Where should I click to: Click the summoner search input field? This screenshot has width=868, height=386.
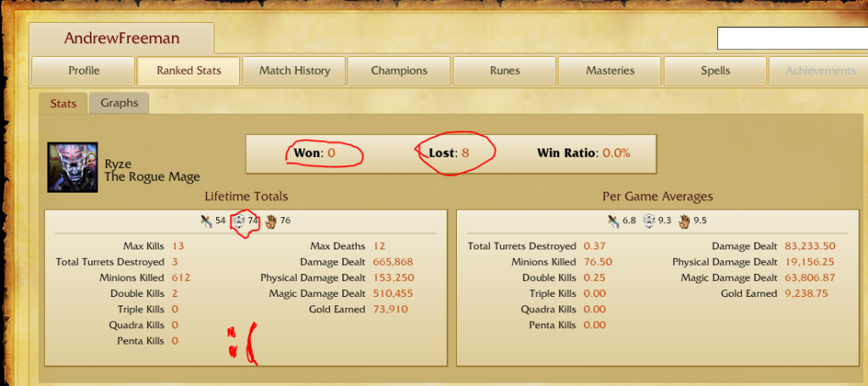pos(793,38)
